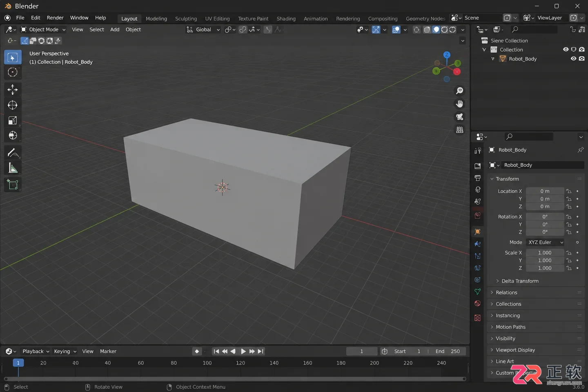Open the viewport Add menu

(115, 30)
